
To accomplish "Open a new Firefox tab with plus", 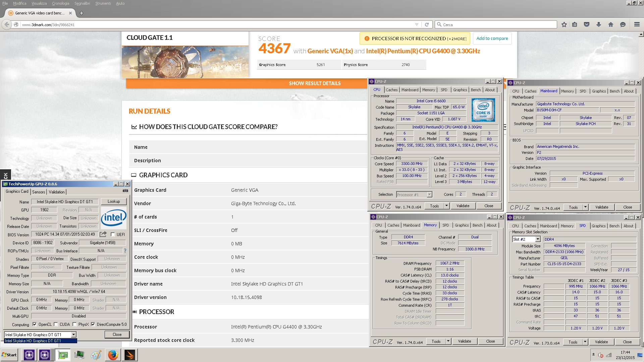I will [x=81, y=13].
